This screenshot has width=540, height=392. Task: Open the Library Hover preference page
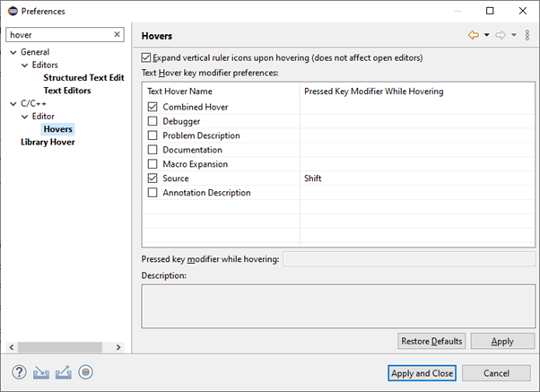pos(48,142)
